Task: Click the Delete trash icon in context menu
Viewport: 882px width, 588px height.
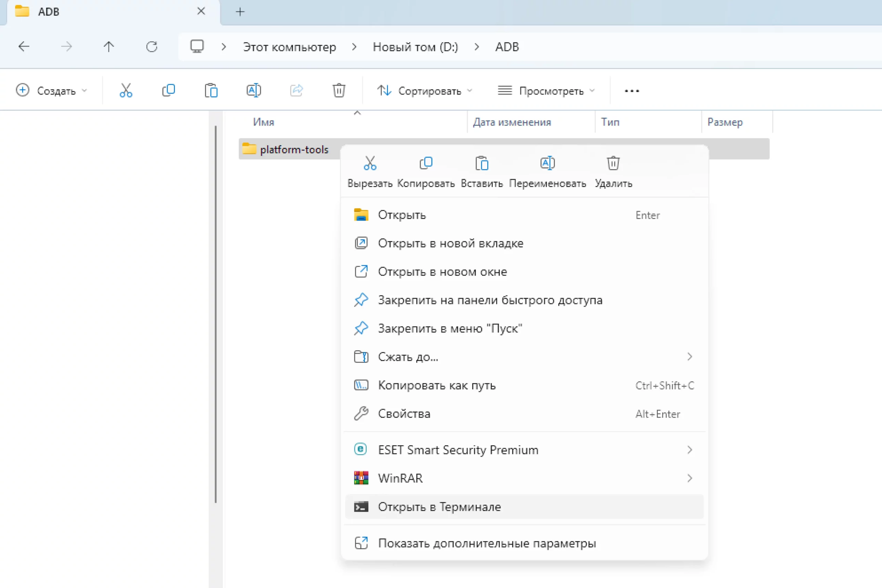Action: [x=613, y=164]
